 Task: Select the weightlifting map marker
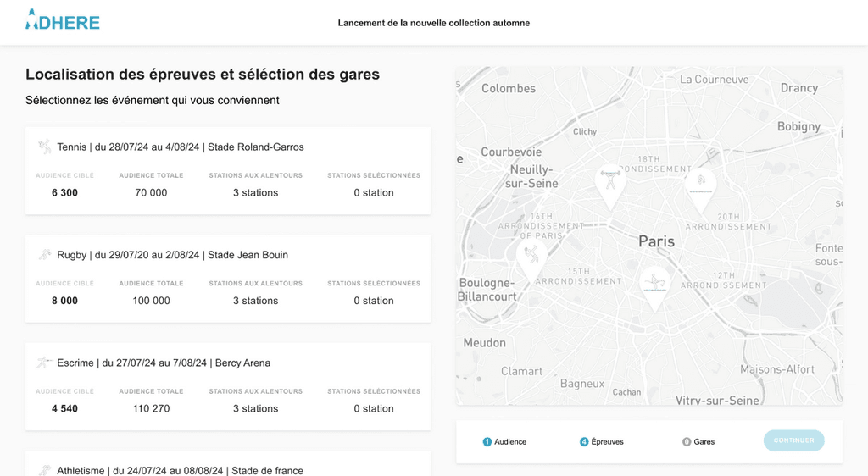tap(609, 184)
